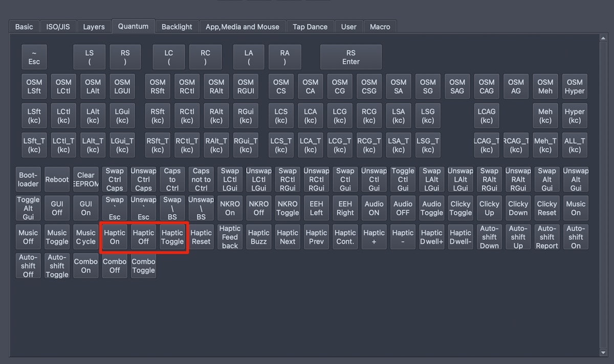Screen dimensions: 614x364
Task: Select the LCAG (kc) button
Action: [487, 116]
